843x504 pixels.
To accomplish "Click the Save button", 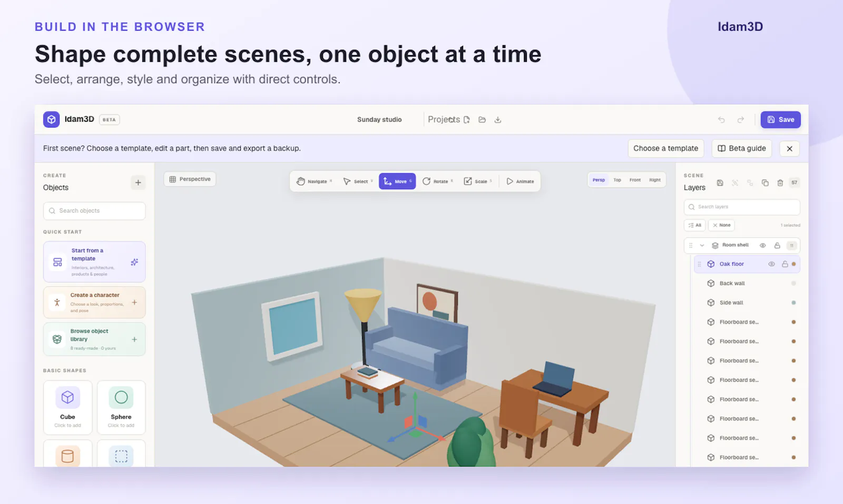I will [x=780, y=120].
